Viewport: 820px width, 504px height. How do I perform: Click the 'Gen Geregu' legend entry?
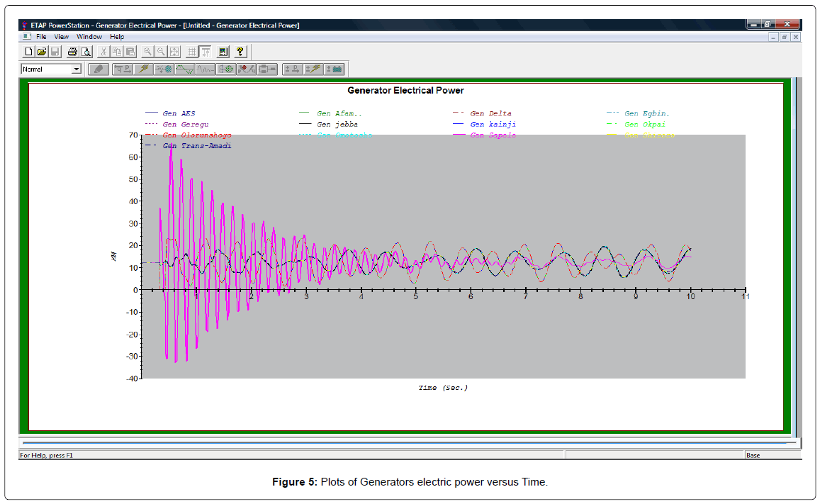[x=176, y=125]
